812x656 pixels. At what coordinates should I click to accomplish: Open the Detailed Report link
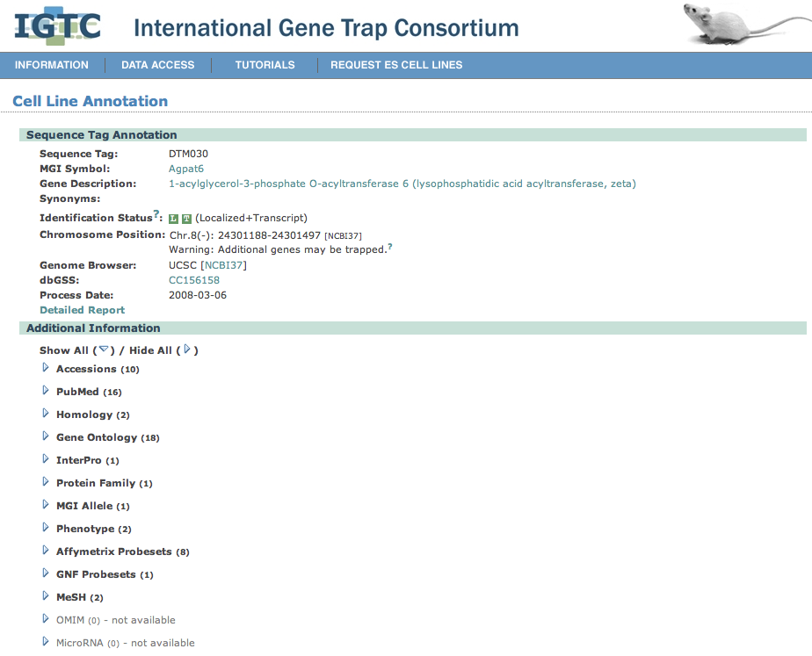[x=82, y=310]
